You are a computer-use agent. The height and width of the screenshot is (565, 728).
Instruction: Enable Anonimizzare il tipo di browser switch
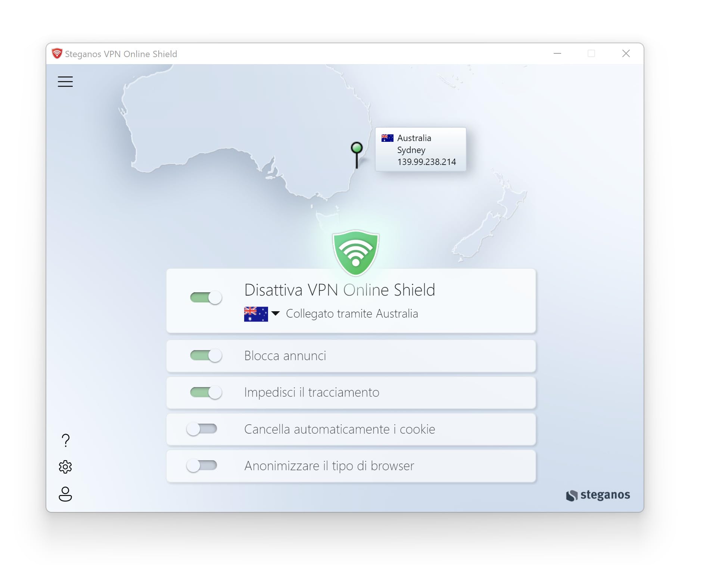point(202,465)
